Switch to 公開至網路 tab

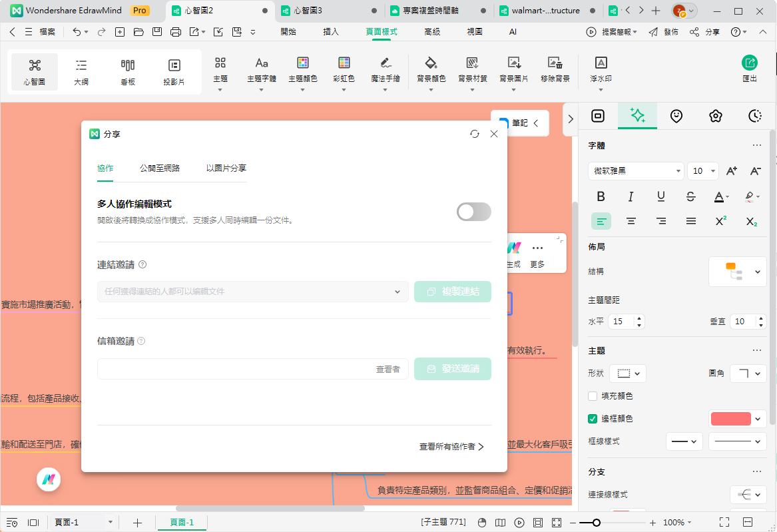click(x=159, y=168)
